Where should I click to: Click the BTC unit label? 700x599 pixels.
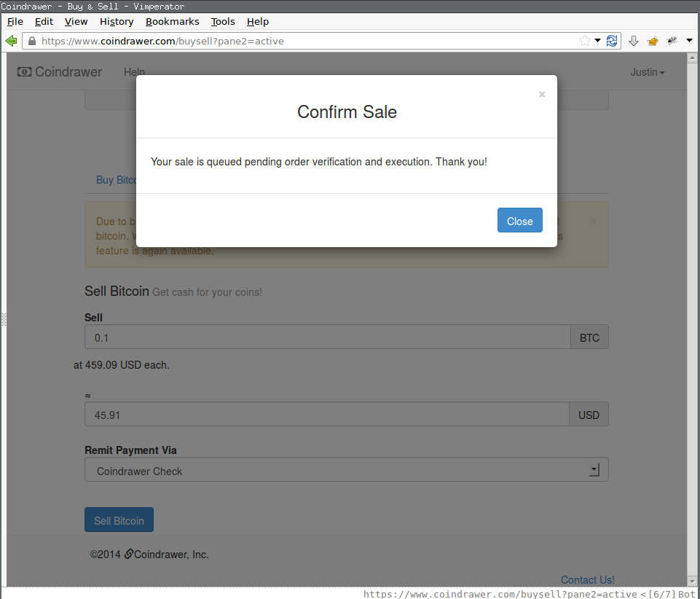[589, 337]
